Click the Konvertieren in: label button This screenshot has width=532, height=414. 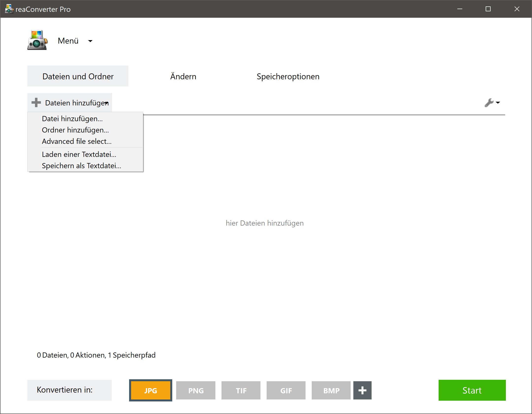point(69,390)
